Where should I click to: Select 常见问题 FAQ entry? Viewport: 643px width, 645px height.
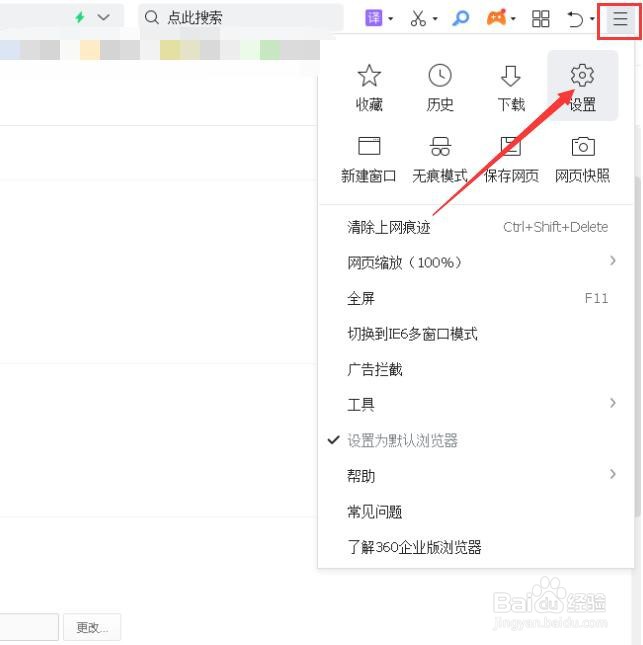[476, 512]
